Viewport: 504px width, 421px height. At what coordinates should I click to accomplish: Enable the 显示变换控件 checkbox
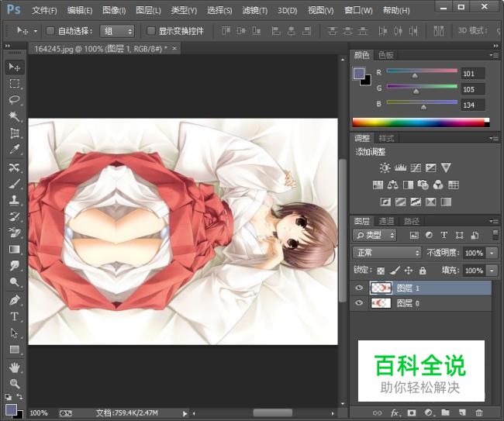tap(150, 31)
